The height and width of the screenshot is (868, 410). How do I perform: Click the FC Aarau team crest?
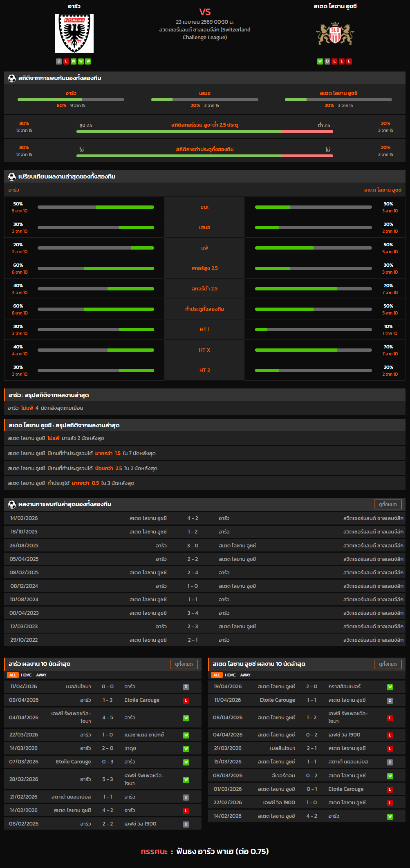click(x=74, y=33)
